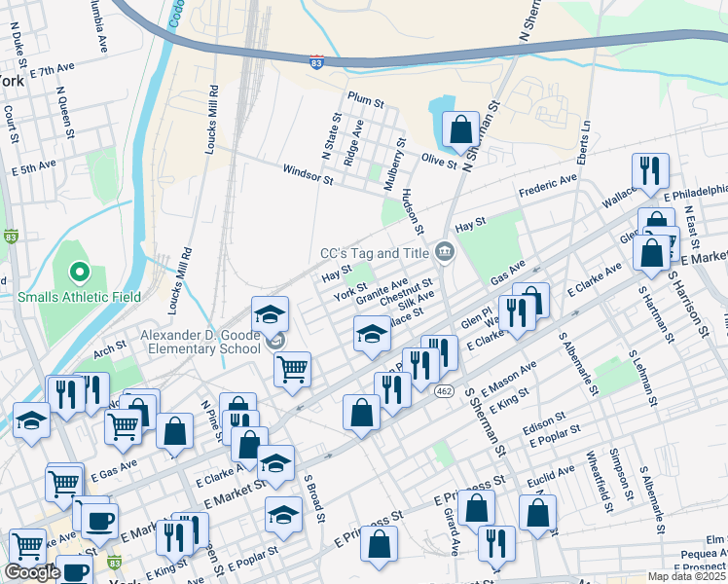Select the shopping cart marker below Goode Elementary School
The width and height of the screenshot is (728, 584).
292,371
